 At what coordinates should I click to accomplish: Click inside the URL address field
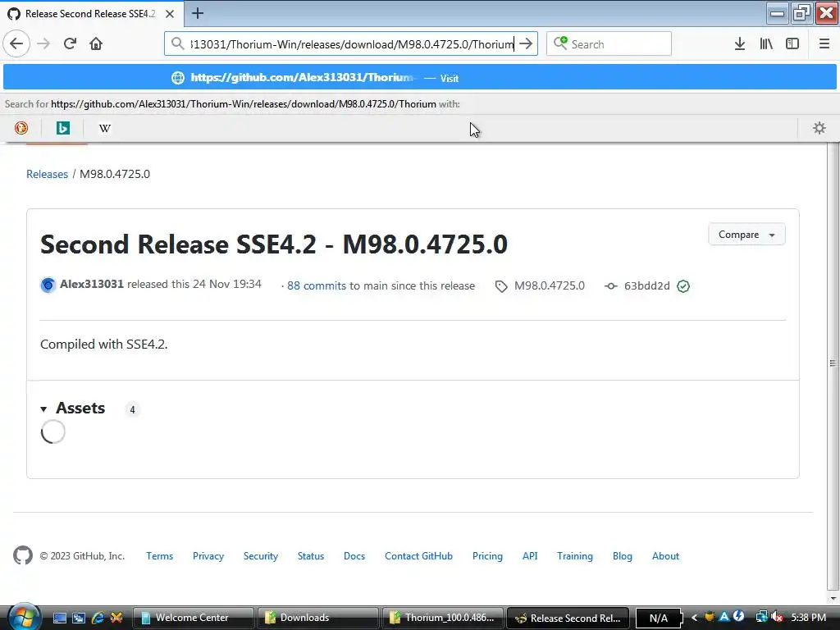pyautogui.click(x=351, y=44)
